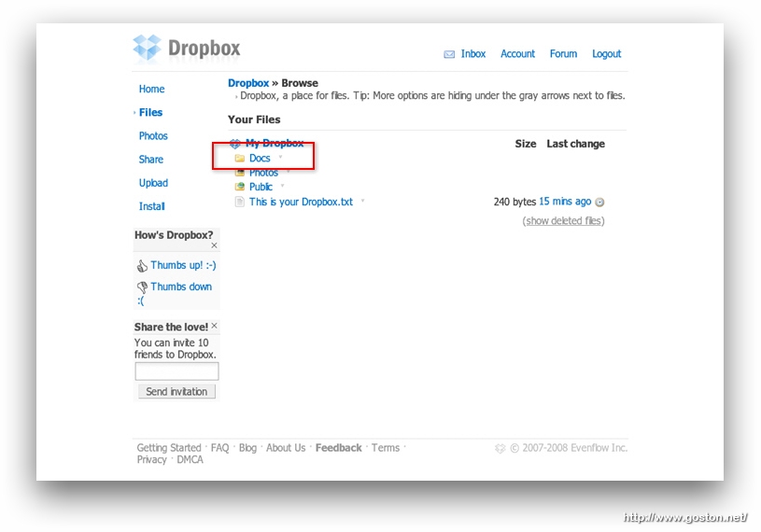Close the How's Dropbox panel
The height and width of the screenshot is (532, 761).
(x=214, y=245)
